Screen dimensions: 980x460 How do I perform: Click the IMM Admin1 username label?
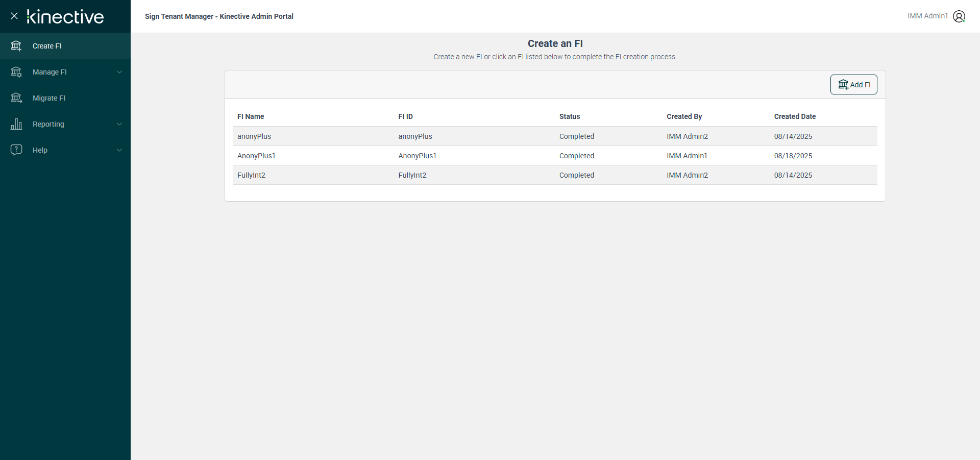tap(927, 16)
